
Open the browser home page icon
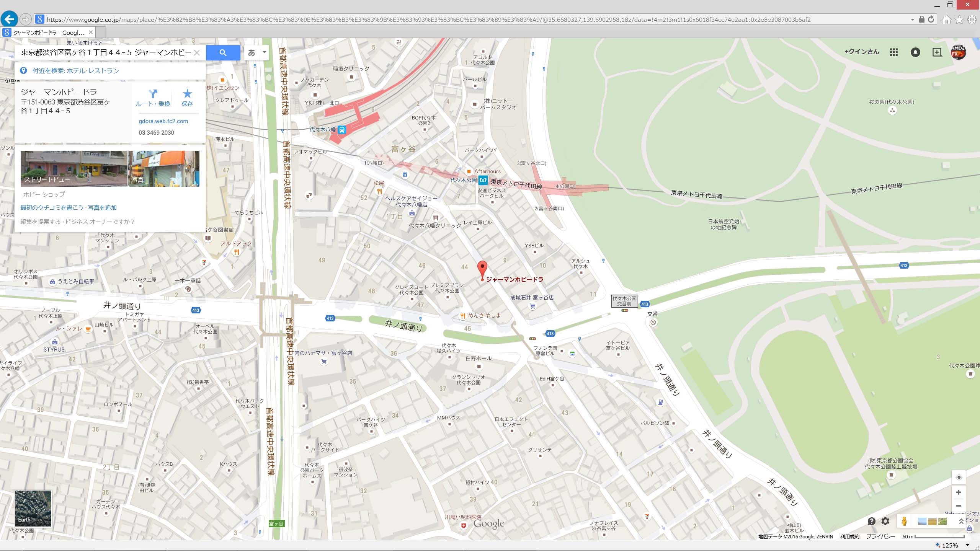click(x=946, y=20)
